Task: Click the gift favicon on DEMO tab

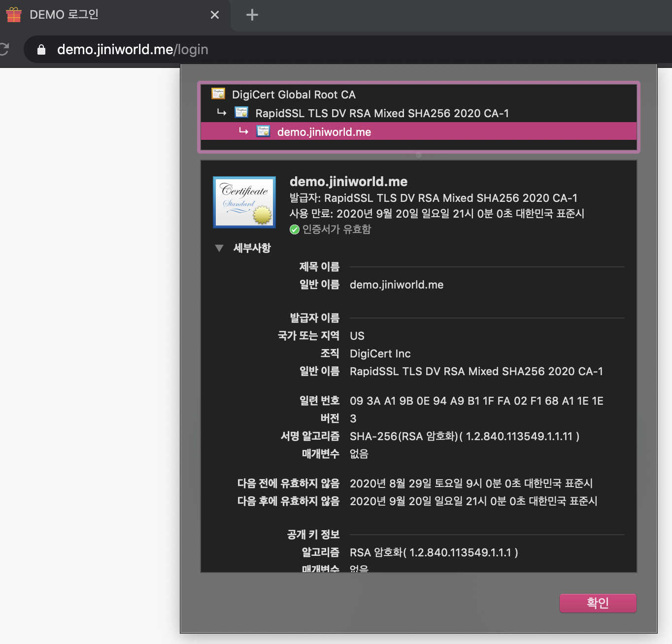Action: coord(14,15)
